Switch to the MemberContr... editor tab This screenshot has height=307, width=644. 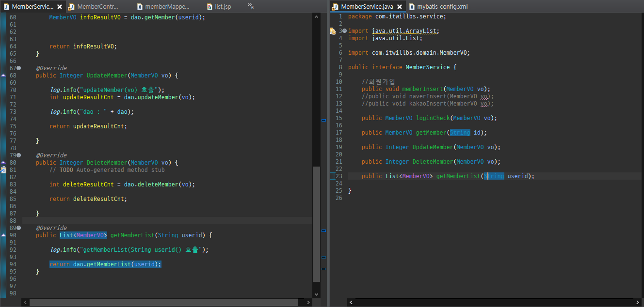point(94,7)
